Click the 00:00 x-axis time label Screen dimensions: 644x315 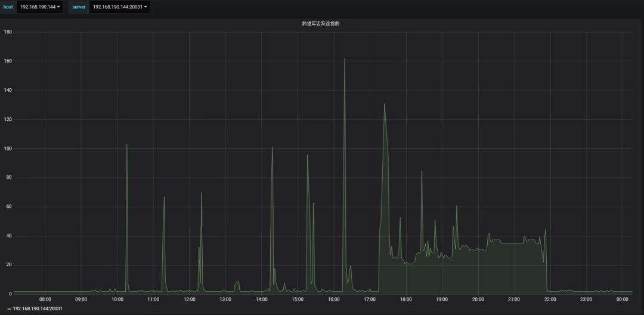coord(623,300)
